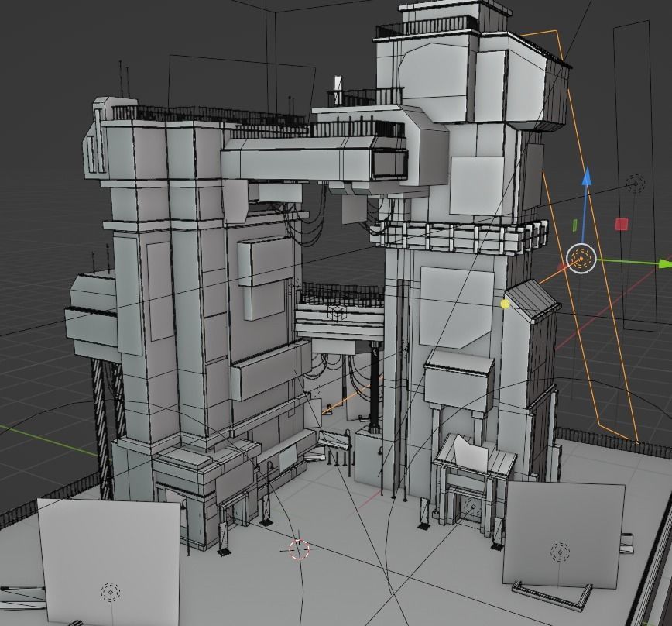This screenshot has width=672, height=626.
Task: Click the red-and-white 3D cursor on the floor
Action: [x=299, y=549]
